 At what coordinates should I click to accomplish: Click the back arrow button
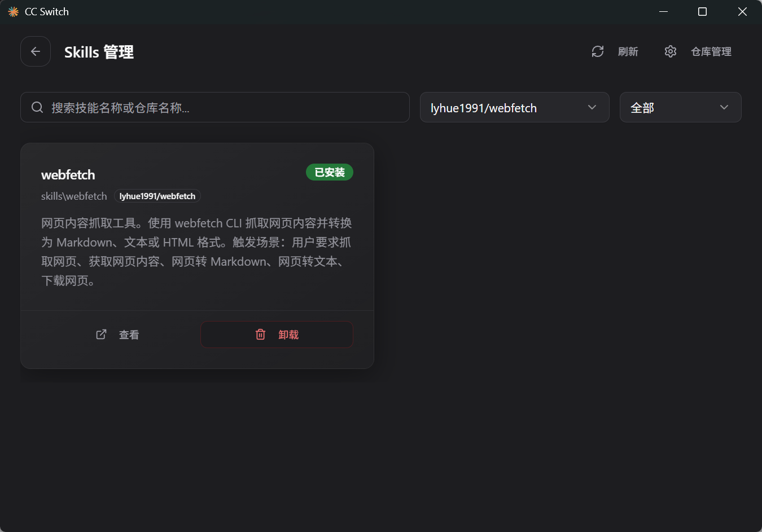pyautogui.click(x=36, y=51)
